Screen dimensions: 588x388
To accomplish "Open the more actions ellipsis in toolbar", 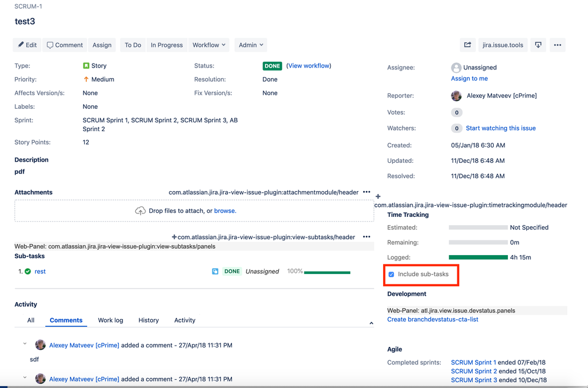I will (557, 45).
